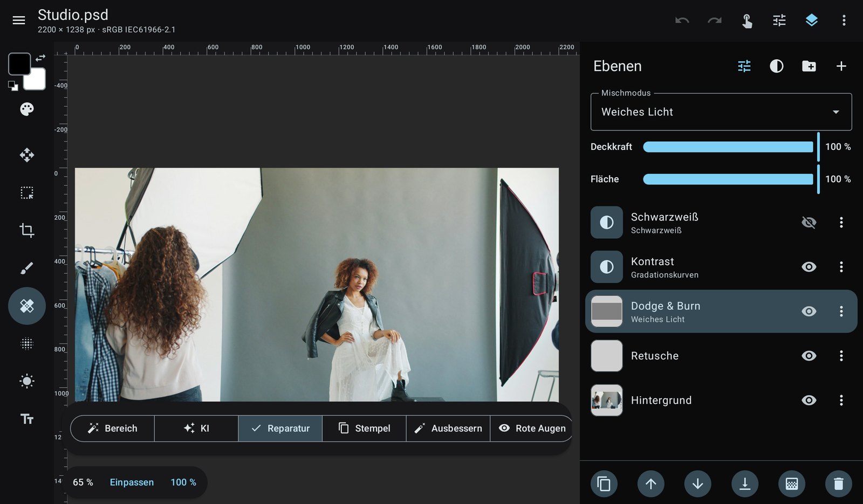Screen dimensions: 863x504
Task: Switch to the Ausbessern tab
Action: coord(448,429)
